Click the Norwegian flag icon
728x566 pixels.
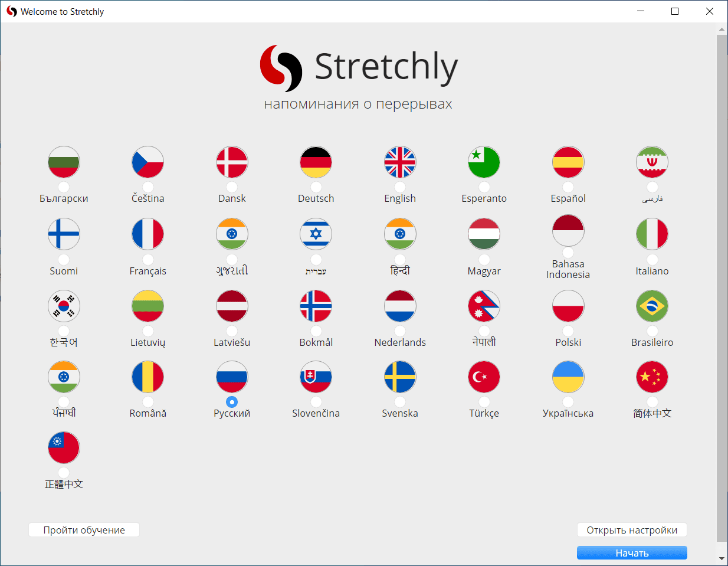pyautogui.click(x=316, y=306)
